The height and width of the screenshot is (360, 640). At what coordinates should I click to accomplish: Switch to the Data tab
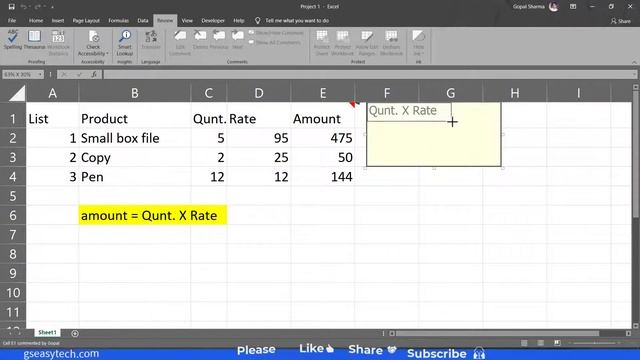tap(143, 20)
